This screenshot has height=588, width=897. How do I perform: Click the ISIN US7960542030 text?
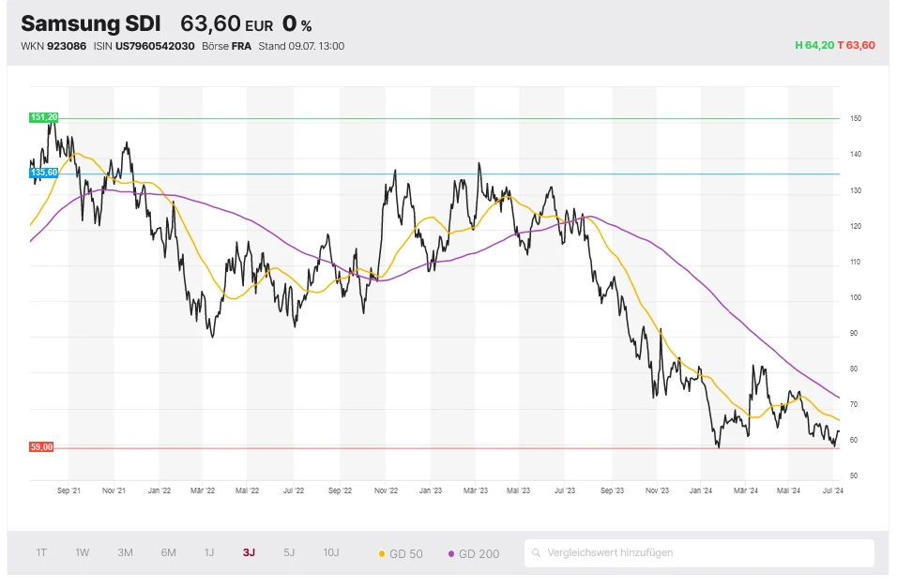(144, 46)
